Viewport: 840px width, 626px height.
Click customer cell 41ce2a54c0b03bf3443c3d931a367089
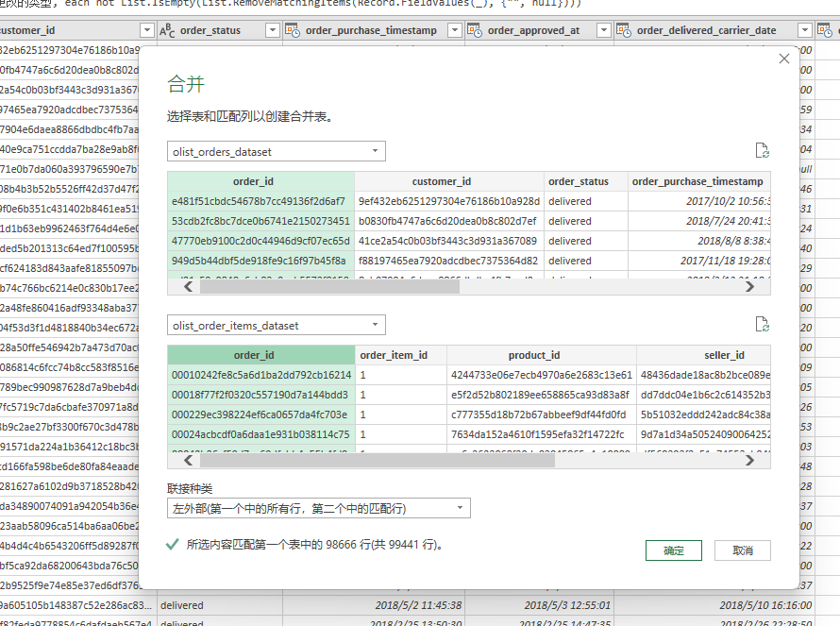coord(449,241)
